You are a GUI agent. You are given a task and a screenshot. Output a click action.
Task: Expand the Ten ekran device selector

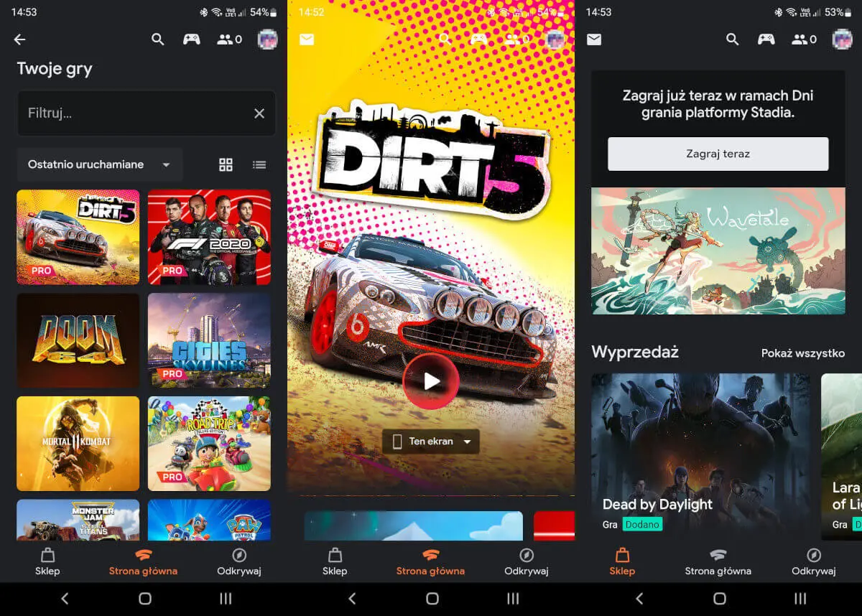click(431, 442)
